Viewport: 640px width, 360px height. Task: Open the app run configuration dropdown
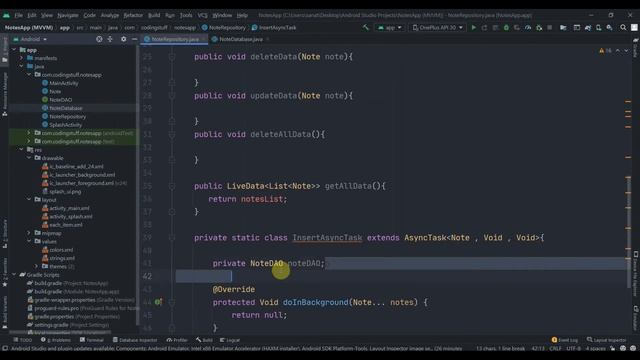pos(389,27)
